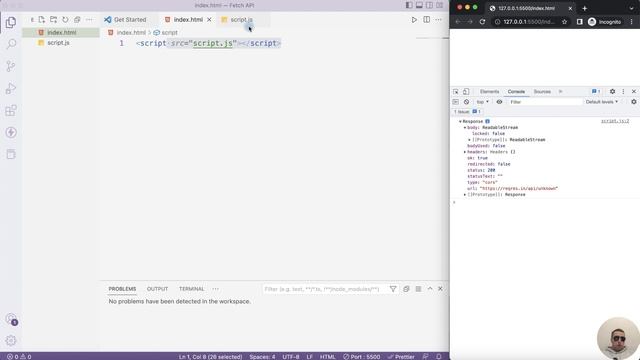Viewport: 640px width, 360px height.
Task: Open the Source Control view
Action: click(x=11, y=66)
